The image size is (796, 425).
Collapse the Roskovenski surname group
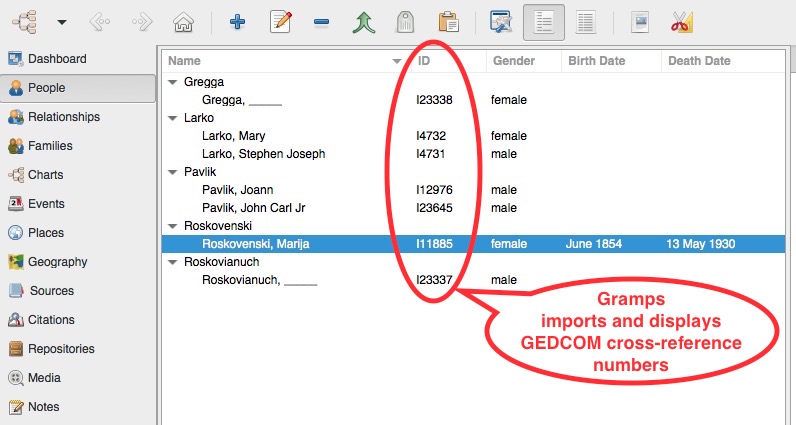[x=173, y=226]
